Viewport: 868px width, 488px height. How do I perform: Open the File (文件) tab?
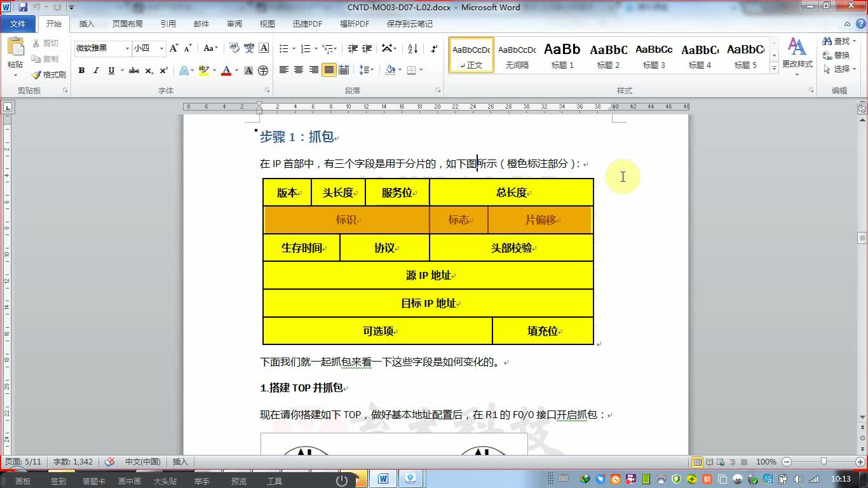tap(18, 24)
